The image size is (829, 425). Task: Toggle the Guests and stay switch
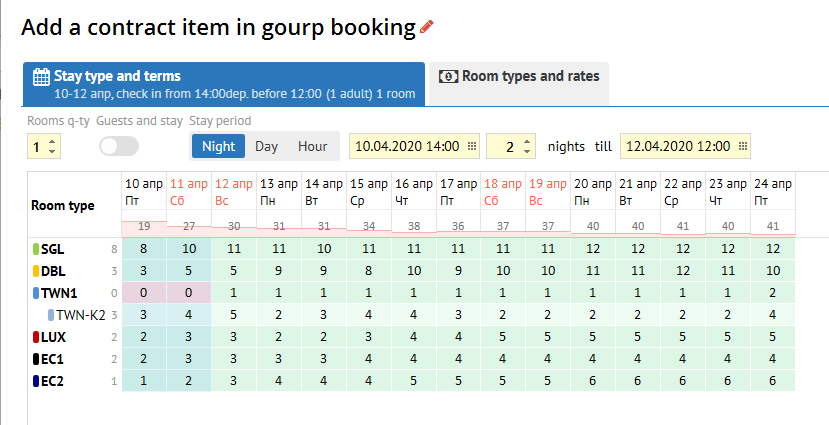pyautogui.click(x=119, y=146)
